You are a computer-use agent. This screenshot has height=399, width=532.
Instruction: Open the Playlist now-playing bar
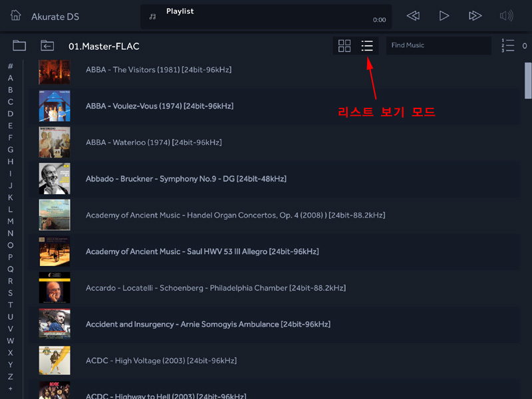pyautogui.click(x=266, y=16)
